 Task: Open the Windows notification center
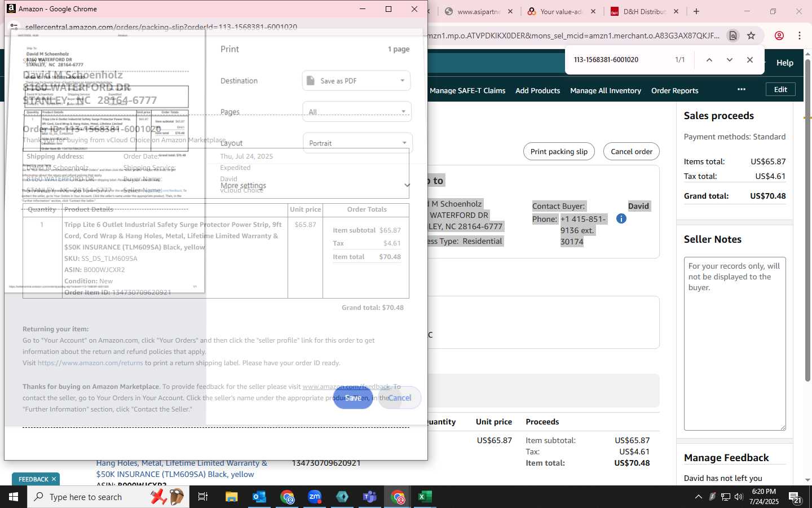click(x=795, y=497)
